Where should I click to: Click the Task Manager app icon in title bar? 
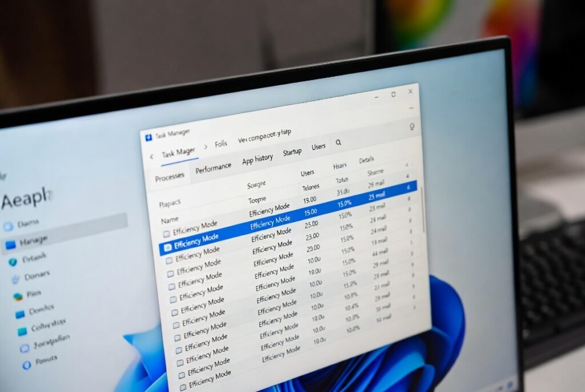pos(149,137)
